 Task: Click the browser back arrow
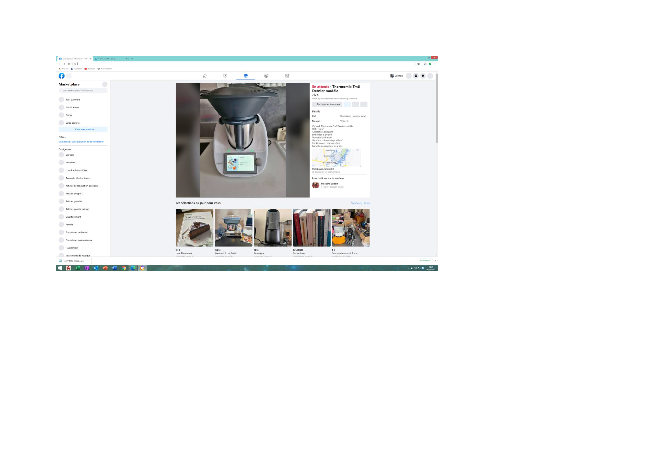(60, 64)
